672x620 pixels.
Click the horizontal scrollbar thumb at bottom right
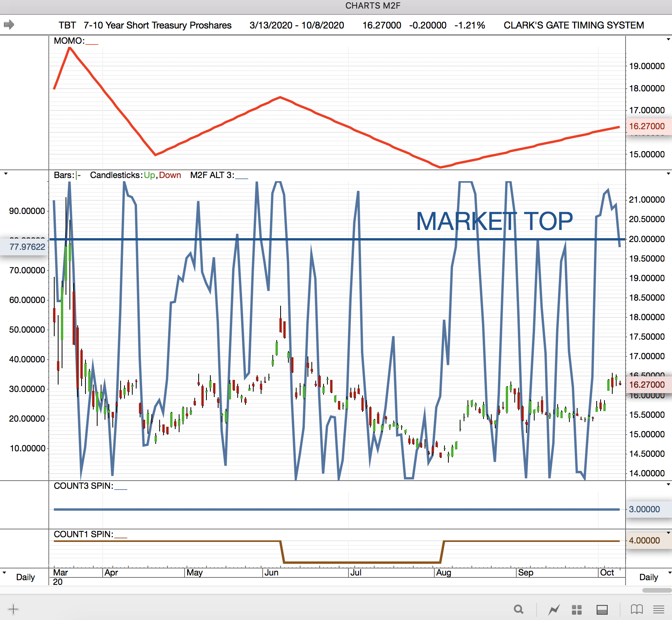coord(657,590)
